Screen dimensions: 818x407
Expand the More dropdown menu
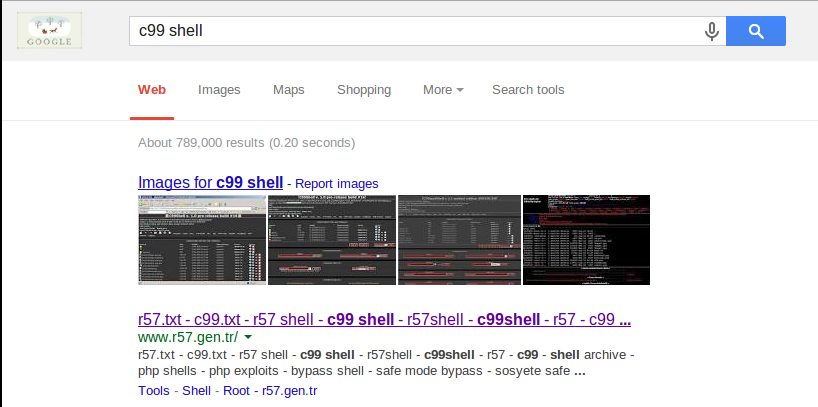(443, 90)
